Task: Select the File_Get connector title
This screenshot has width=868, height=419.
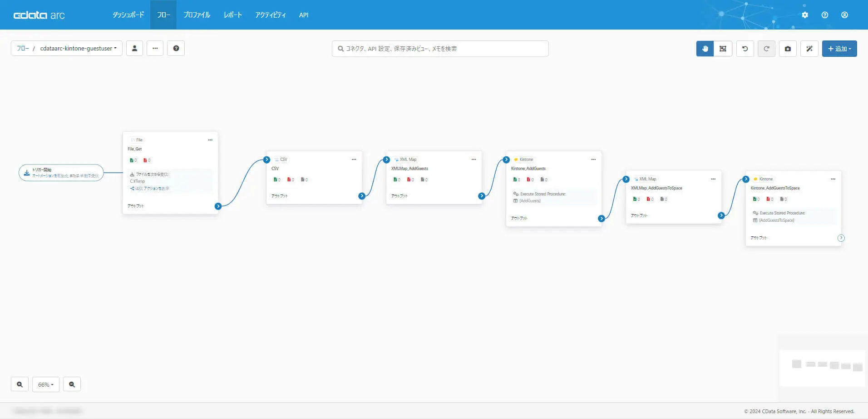Action: tap(135, 149)
